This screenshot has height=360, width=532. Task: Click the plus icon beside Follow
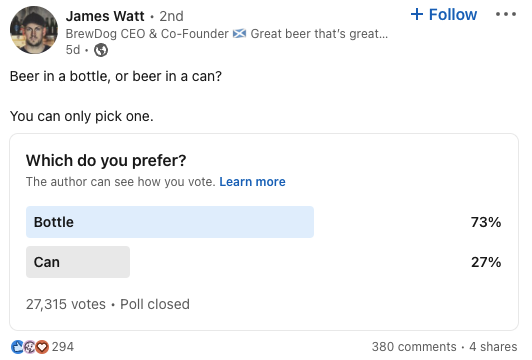(417, 14)
